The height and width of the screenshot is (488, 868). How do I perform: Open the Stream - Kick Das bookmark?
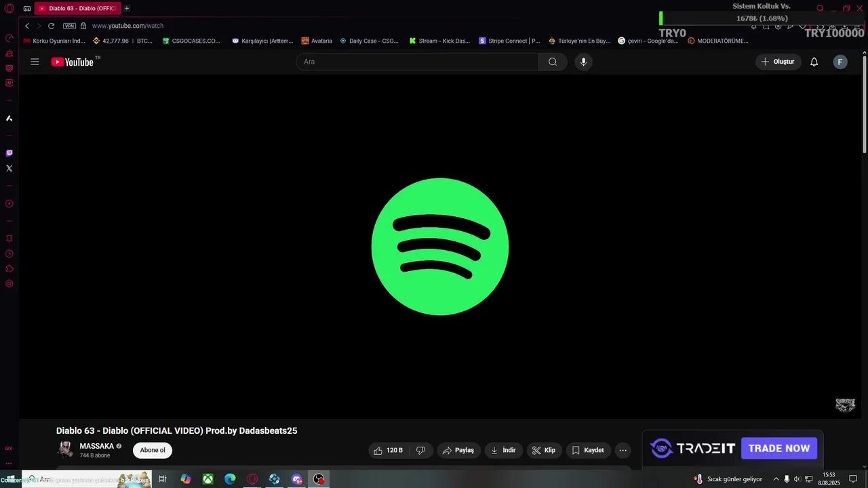coord(439,41)
